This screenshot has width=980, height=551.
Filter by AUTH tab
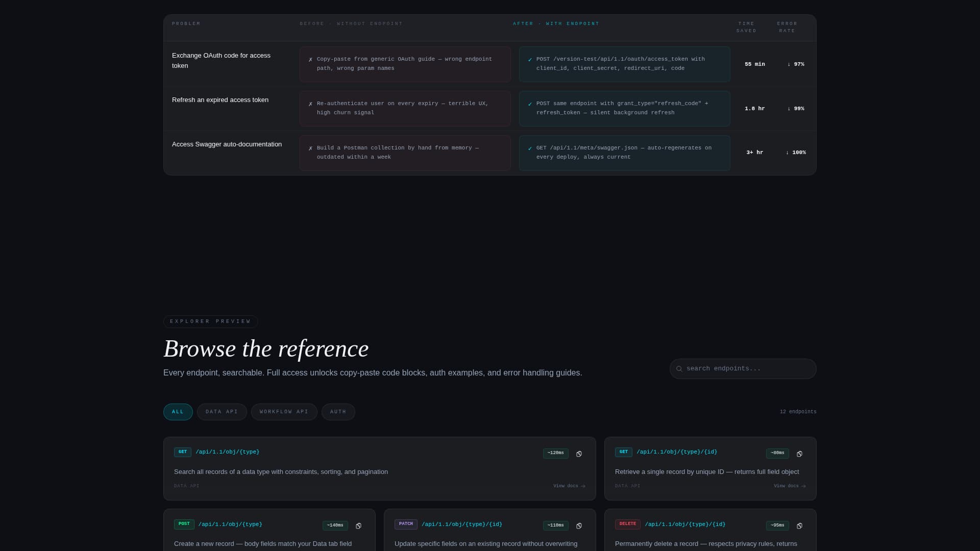338,412
